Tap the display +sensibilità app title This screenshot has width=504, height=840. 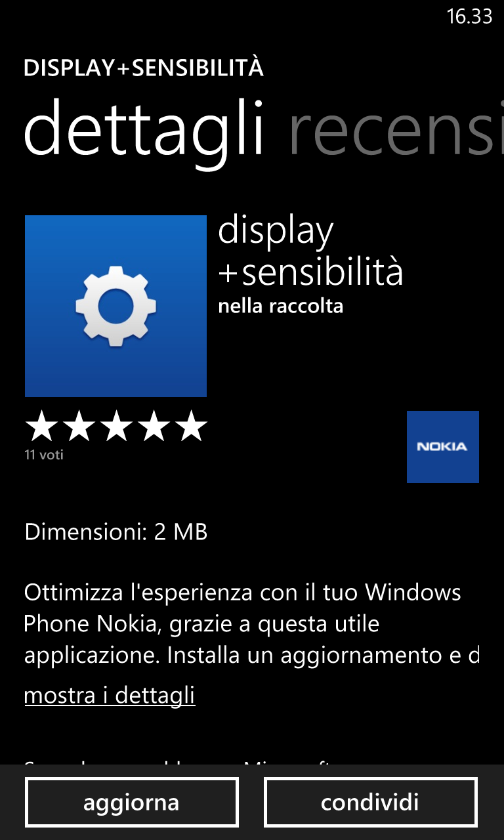[310, 252]
